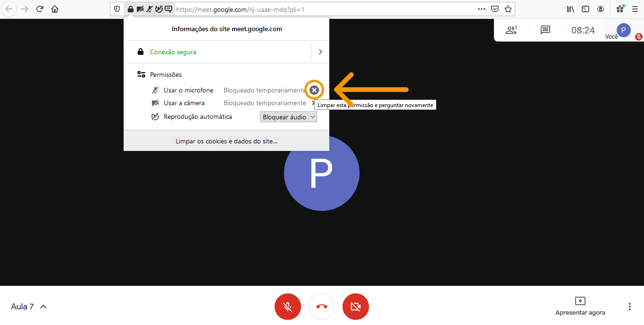Screen dimensions: 644x325
Task: Open the meeting more options vertical dots
Action: click(x=629, y=307)
